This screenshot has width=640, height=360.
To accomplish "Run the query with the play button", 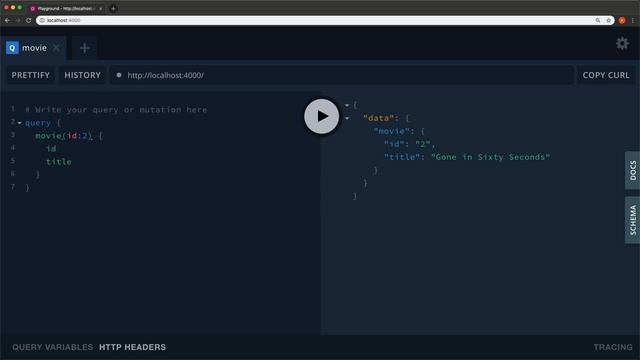I will [x=322, y=116].
